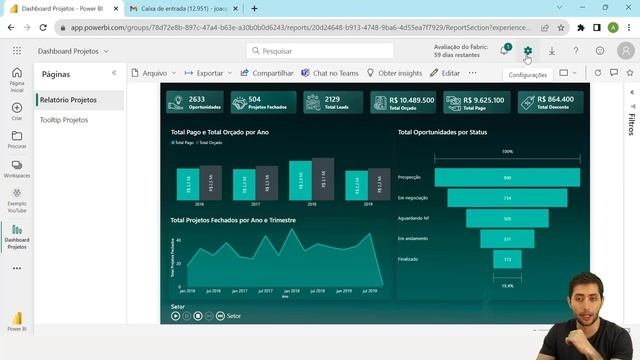Refresh the report visuals
Screen dimensions: 640x360
[598, 73]
